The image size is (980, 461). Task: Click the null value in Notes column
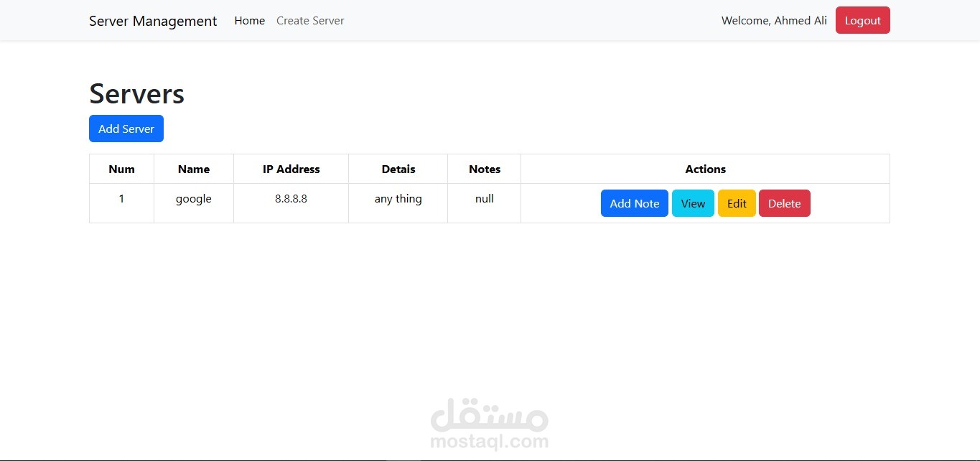pos(484,199)
